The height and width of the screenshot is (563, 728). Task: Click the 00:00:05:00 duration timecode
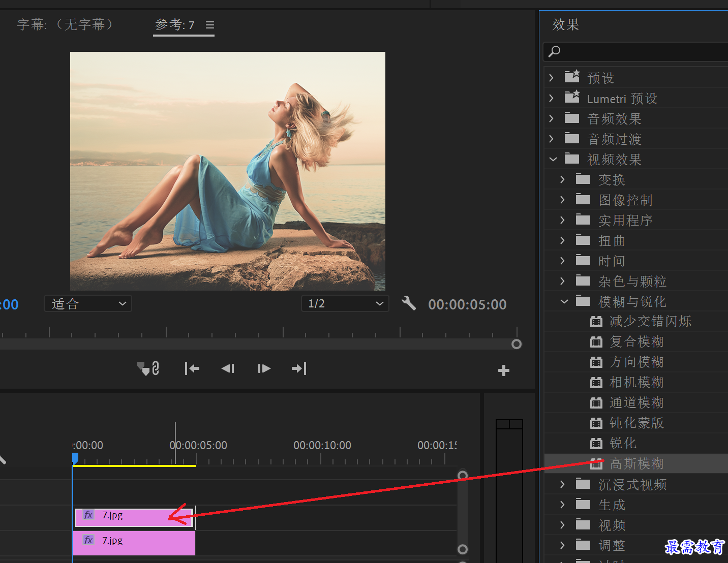point(467,304)
